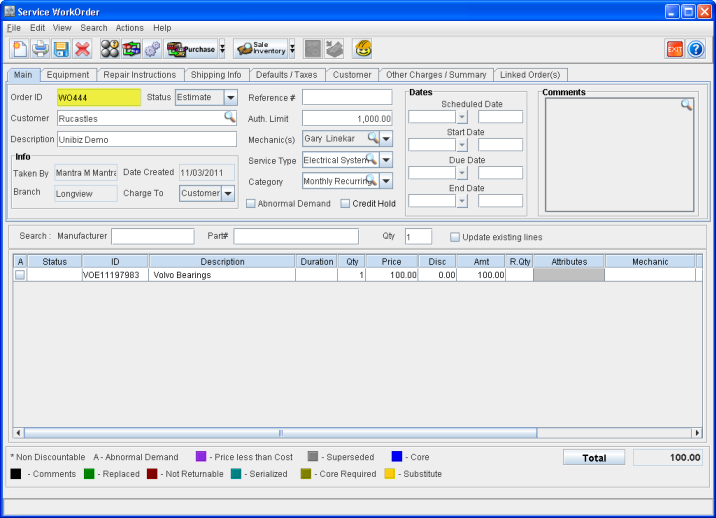Click the scrollbar right arrow
The height and width of the screenshot is (518, 716).
click(697, 433)
